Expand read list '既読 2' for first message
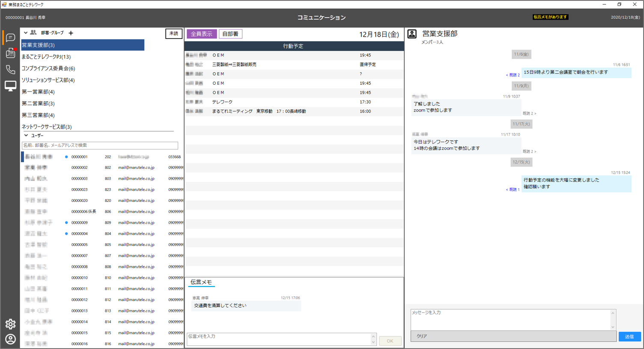This screenshot has height=349, width=644. (513, 75)
